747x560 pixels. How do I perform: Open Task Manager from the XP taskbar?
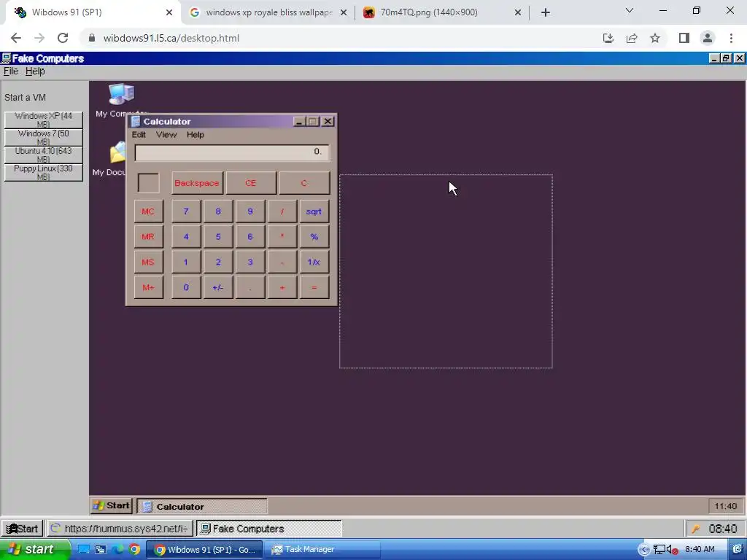(x=322, y=550)
